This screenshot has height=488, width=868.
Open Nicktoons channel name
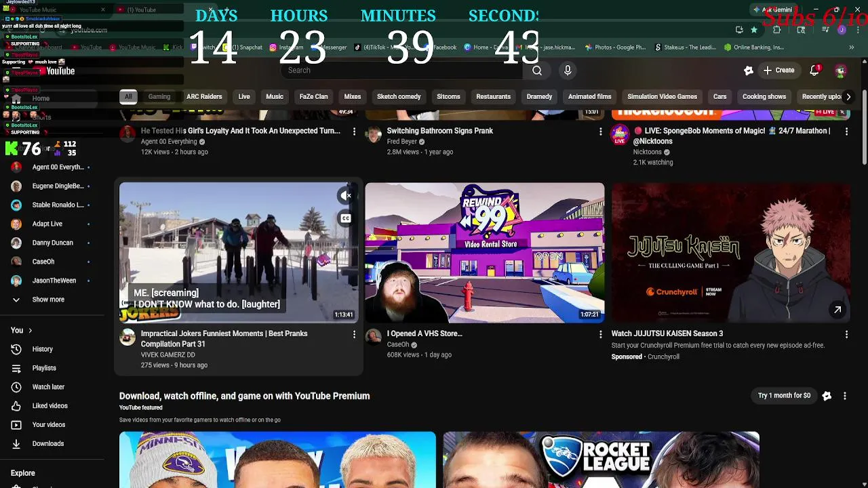647,152
